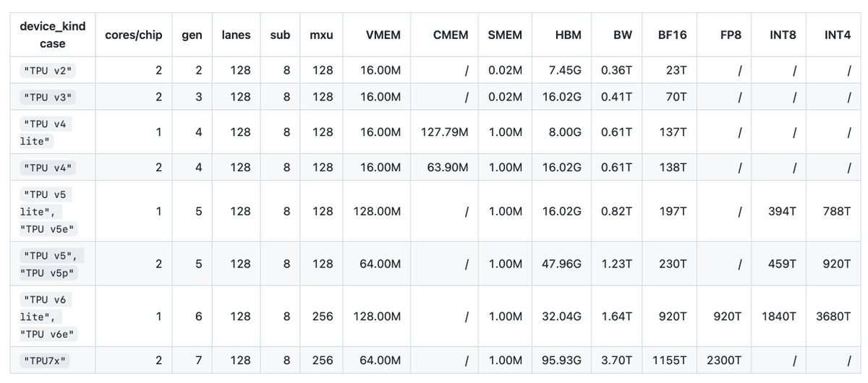Image resolution: width=868 pixels, height=383 pixels.
Task: Click BF16 value "138T"
Action: click(673, 167)
